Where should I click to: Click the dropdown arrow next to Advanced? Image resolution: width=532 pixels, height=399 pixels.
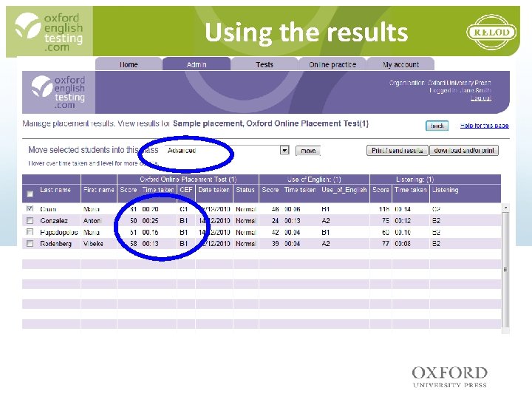[284, 150]
